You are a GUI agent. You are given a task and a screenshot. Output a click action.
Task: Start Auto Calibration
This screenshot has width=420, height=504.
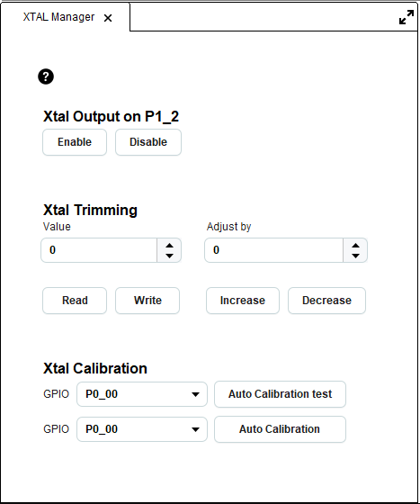pos(280,429)
